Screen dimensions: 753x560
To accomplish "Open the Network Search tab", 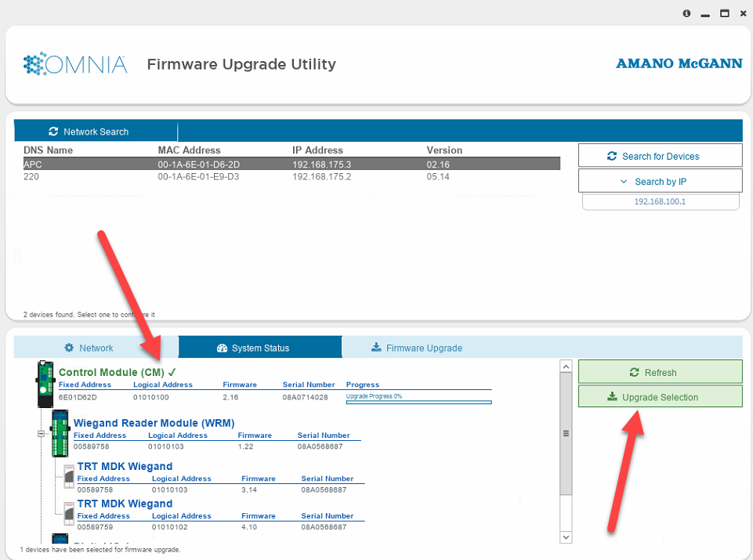I will point(96,132).
